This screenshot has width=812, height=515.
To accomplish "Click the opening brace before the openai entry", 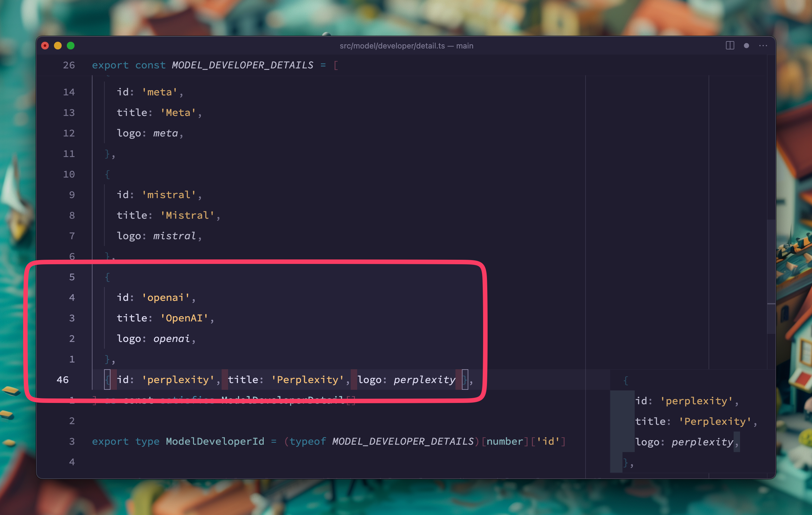I will (x=107, y=277).
